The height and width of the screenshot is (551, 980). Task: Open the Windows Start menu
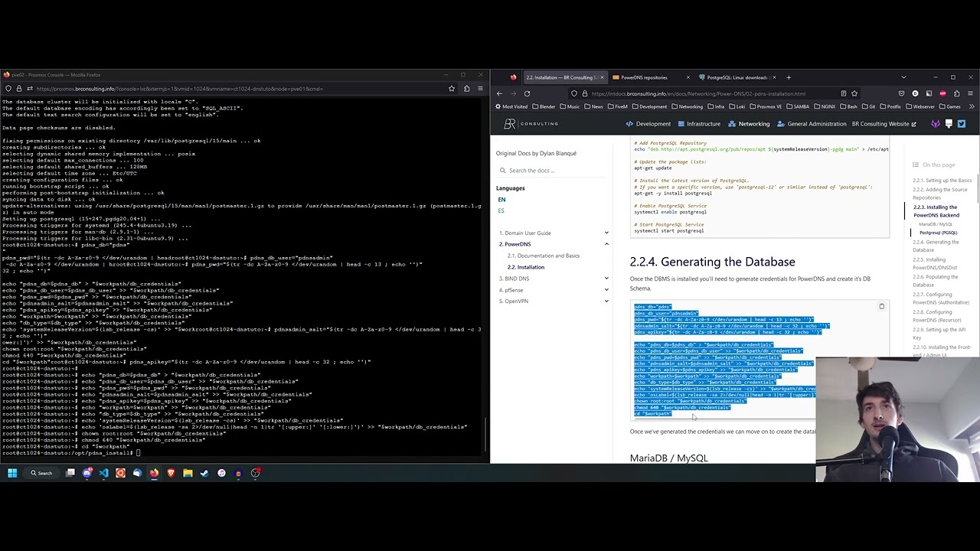coord(12,473)
